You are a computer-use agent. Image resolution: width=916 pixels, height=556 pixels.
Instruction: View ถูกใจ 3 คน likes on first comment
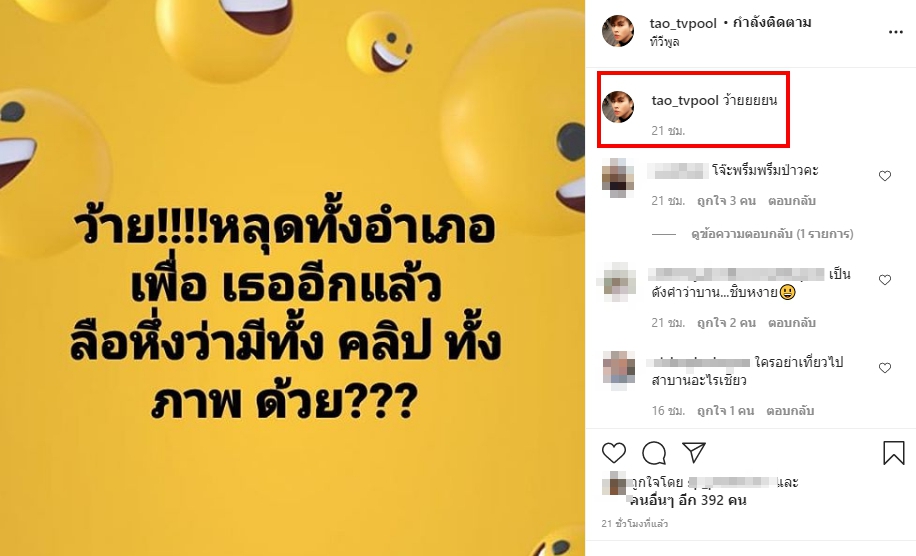[x=726, y=201]
